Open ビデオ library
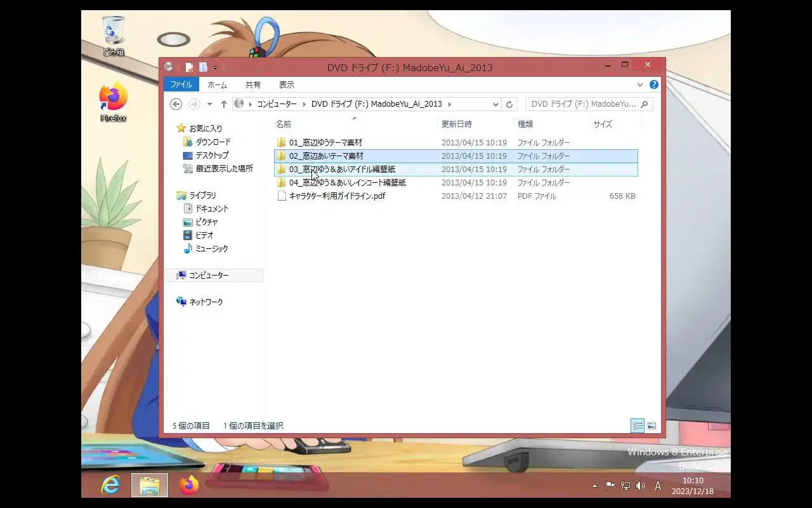This screenshot has height=508, width=812. (x=199, y=235)
